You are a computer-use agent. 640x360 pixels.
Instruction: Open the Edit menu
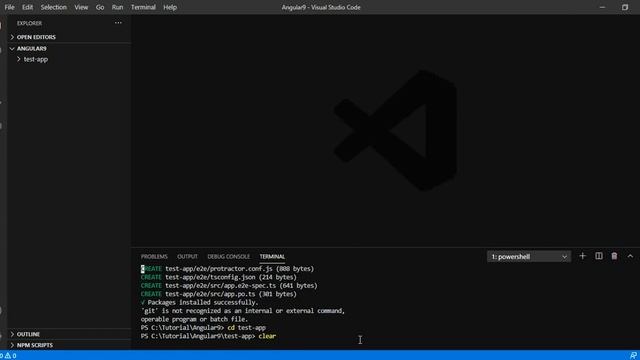pos(27,7)
